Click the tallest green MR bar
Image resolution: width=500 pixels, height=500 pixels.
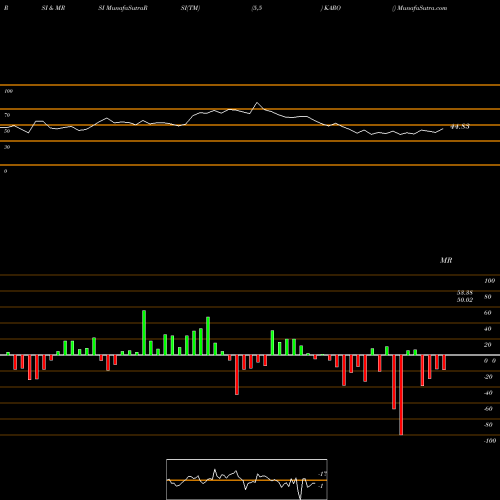coord(144,332)
